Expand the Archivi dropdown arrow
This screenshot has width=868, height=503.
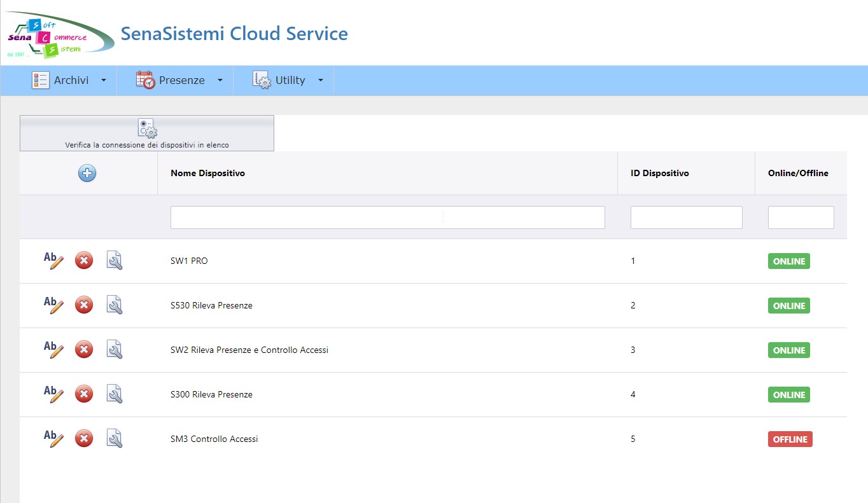tap(104, 80)
